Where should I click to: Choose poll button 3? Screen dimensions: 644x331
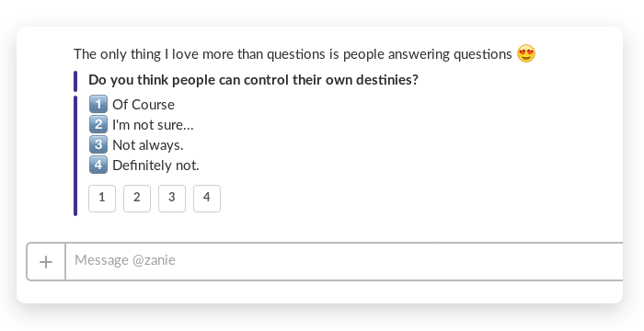(x=172, y=199)
